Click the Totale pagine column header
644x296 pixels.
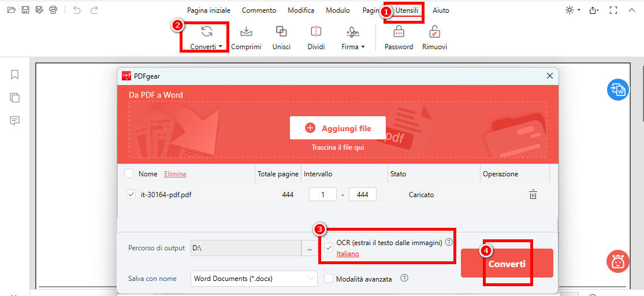tap(278, 174)
